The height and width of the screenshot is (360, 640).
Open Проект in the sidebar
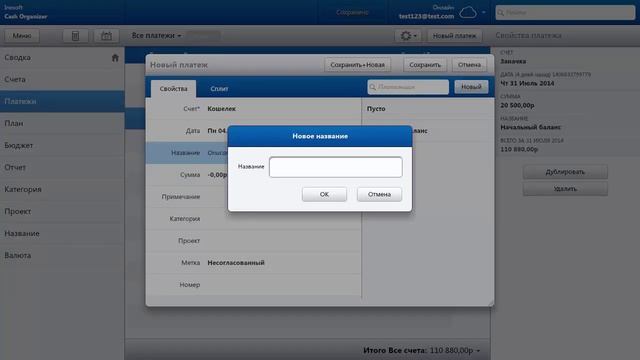pos(62,211)
